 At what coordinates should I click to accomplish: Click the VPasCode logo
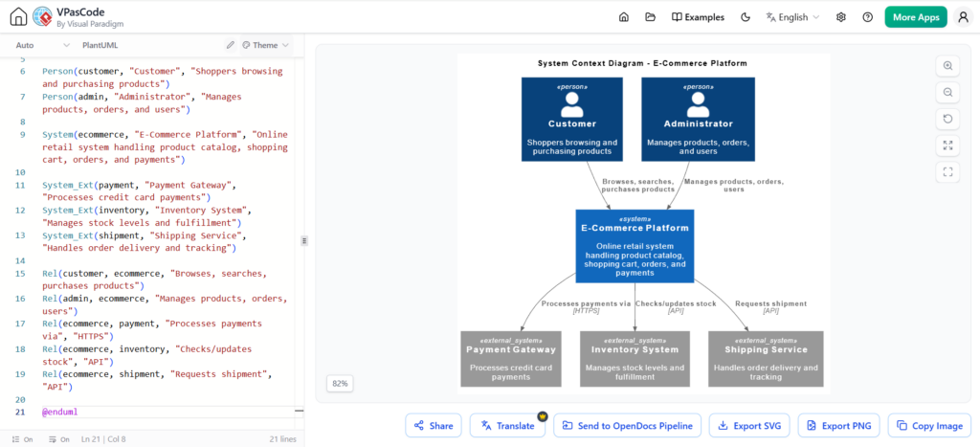(x=42, y=17)
